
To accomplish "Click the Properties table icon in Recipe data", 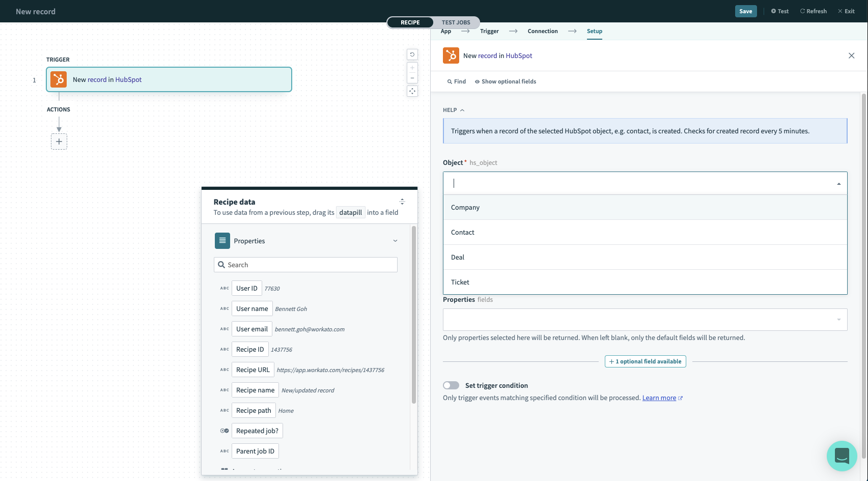I will tap(222, 240).
